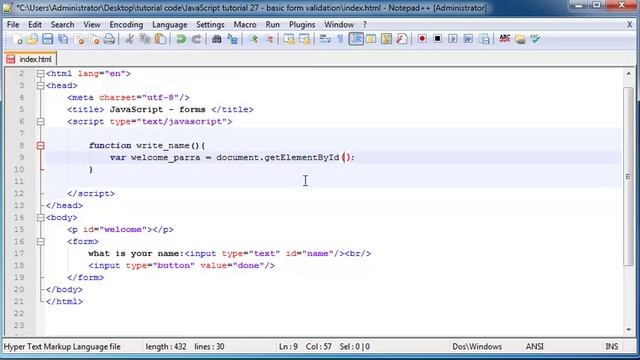Click the red ABC spell-check icon
This screenshot has height=360, width=640.
coord(504,39)
